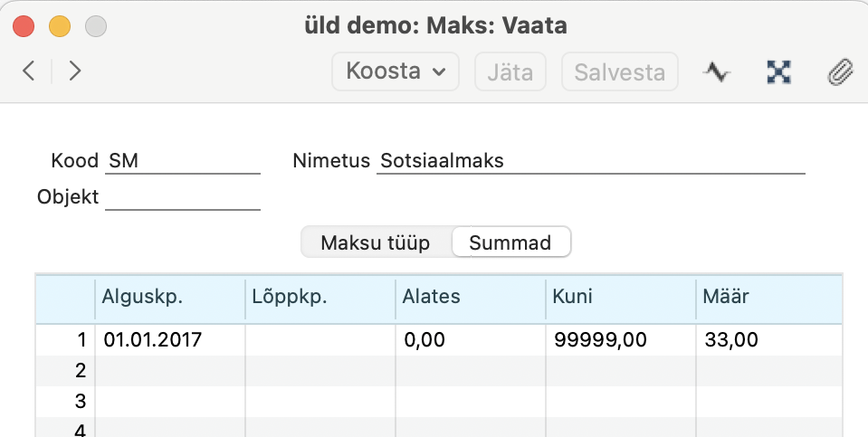
Task: Open the Koosta dropdown menu
Action: point(396,71)
